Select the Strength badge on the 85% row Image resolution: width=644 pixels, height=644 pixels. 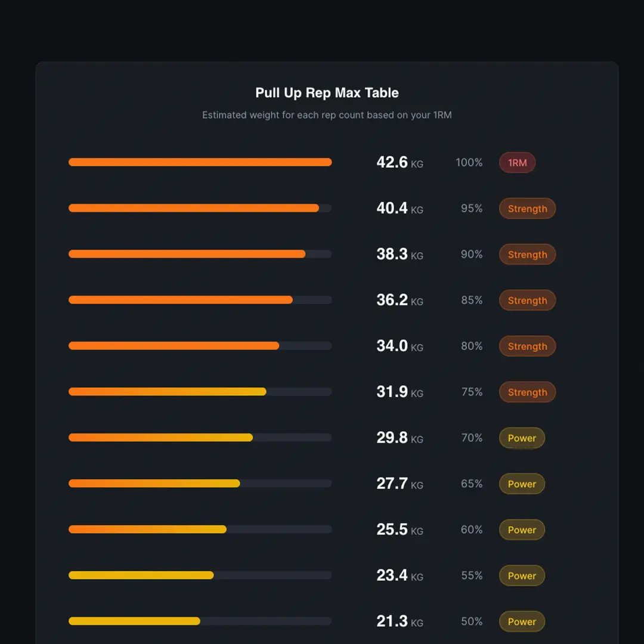tap(527, 301)
